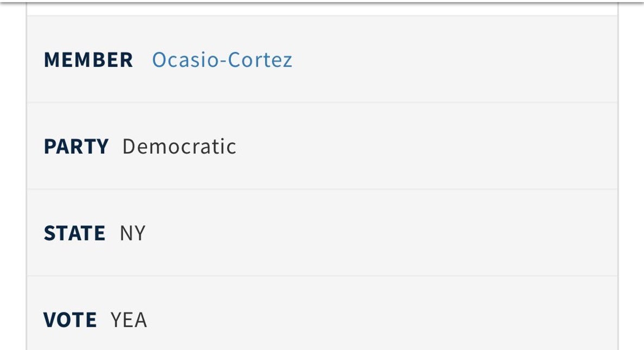Click the white margin left of the card

pyautogui.click(x=12, y=179)
